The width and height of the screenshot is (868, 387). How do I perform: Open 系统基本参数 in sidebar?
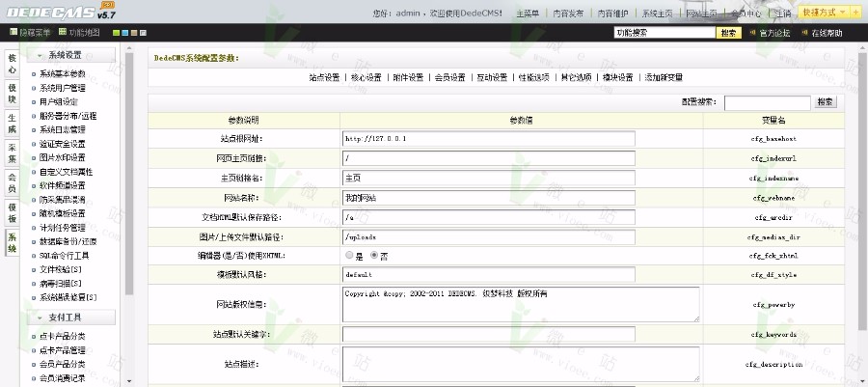pyautogui.click(x=63, y=73)
